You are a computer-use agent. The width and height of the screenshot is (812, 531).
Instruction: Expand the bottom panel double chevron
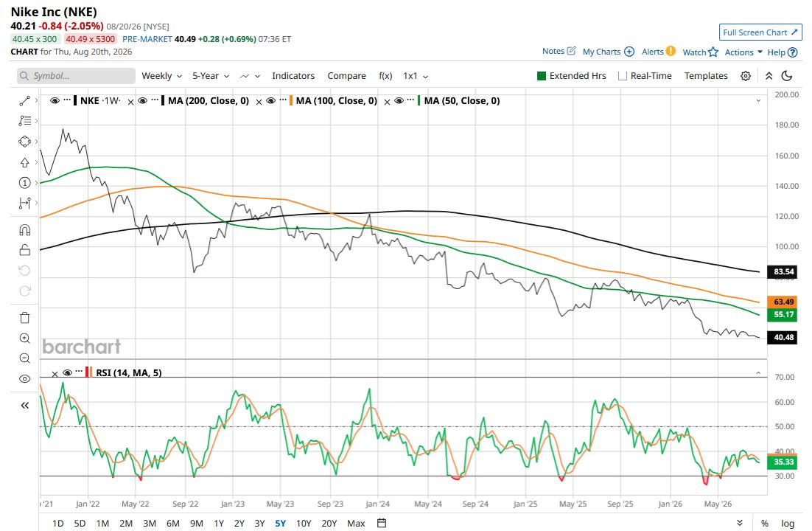tap(740, 523)
